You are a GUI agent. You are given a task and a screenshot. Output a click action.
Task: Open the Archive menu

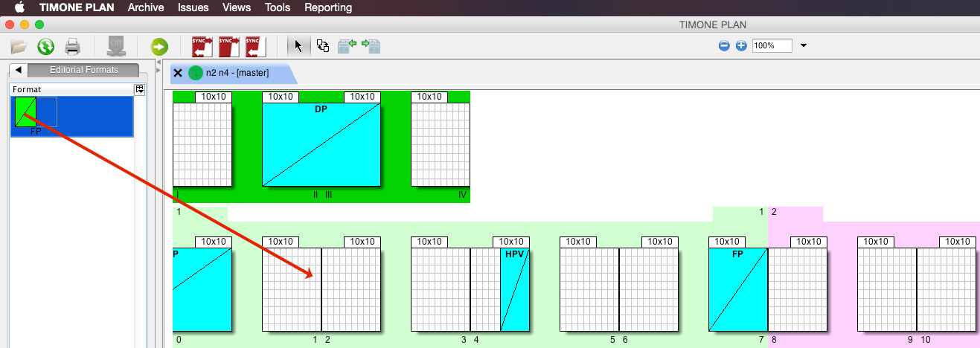[x=147, y=7]
